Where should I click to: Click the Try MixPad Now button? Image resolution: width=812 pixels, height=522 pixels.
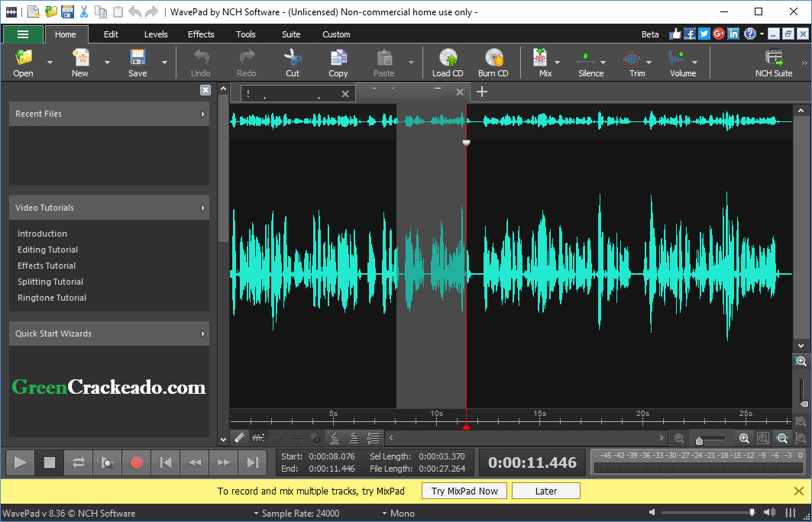pyautogui.click(x=464, y=491)
